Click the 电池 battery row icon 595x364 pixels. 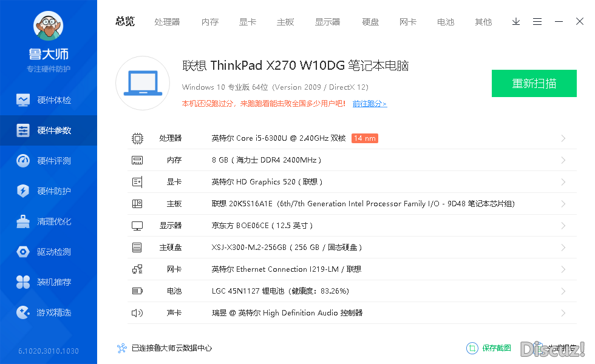(x=137, y=291)
